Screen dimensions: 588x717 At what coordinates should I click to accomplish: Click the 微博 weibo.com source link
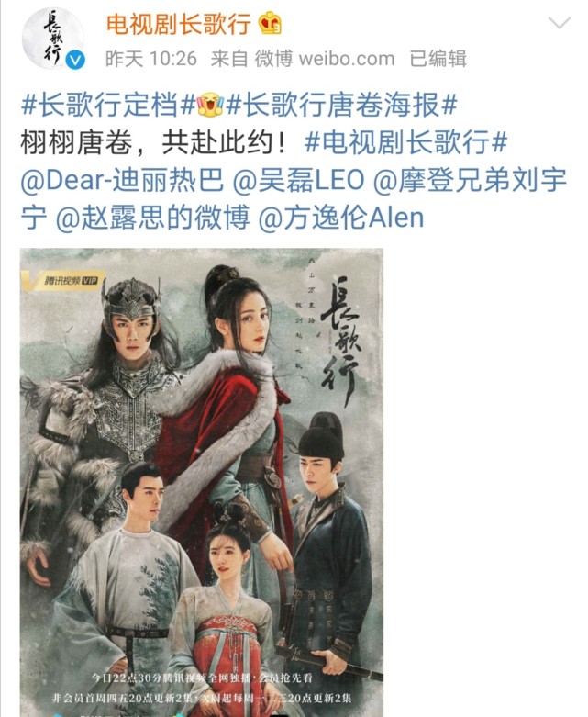point(325,59)
